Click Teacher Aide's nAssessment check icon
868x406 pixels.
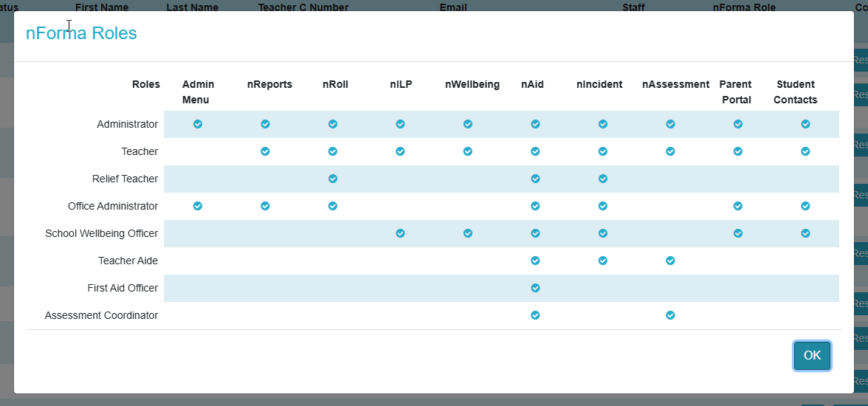(670, 261)
